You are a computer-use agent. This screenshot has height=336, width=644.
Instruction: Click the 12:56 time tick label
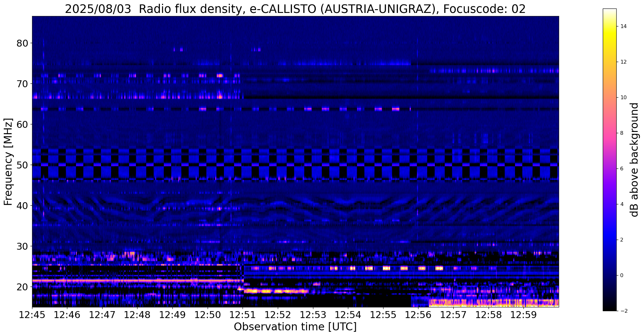click(x=418, y=315)
